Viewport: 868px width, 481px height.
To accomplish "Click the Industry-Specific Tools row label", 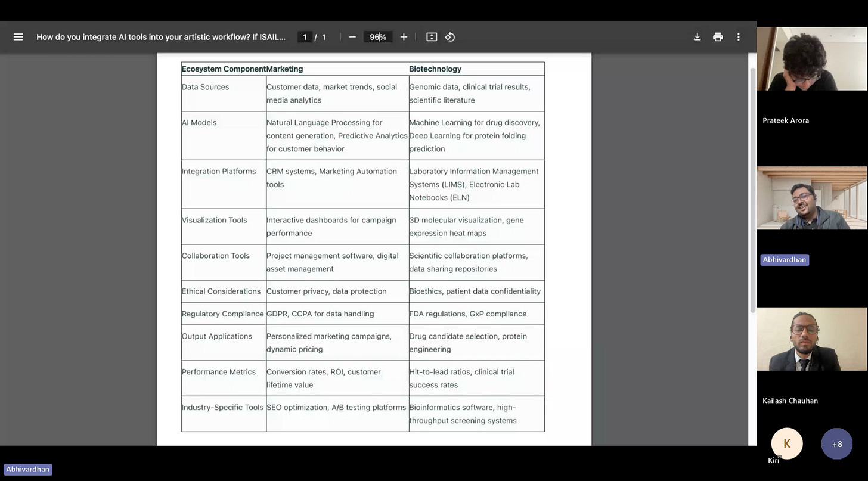I will tap(222, 408).
